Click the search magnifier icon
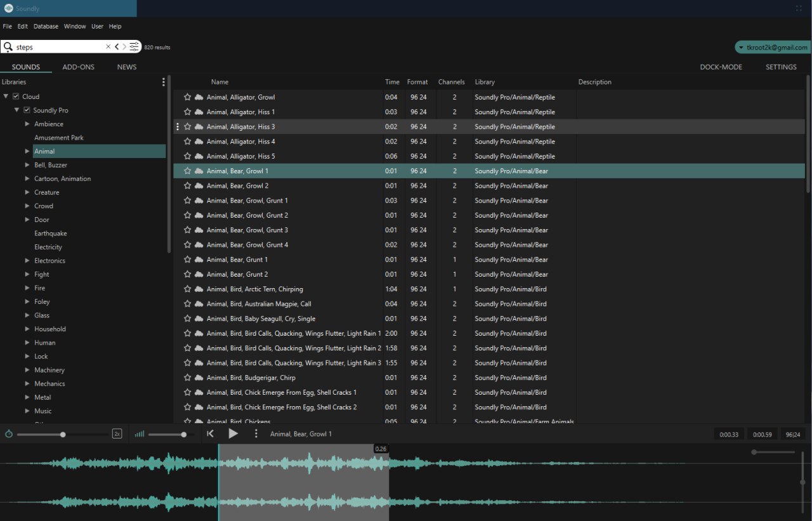This screenshot has height=521, width=812. (8, 47)
